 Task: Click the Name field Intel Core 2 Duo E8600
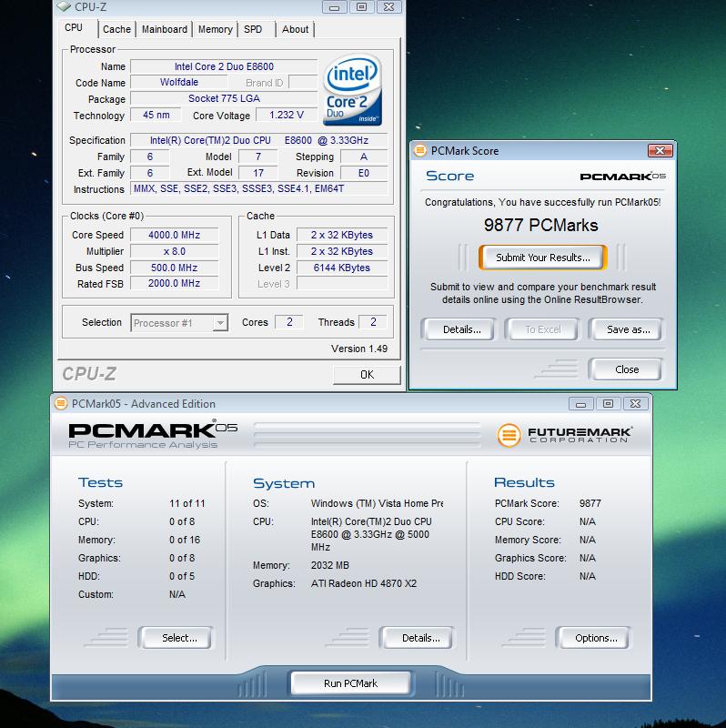pos(224,66)
